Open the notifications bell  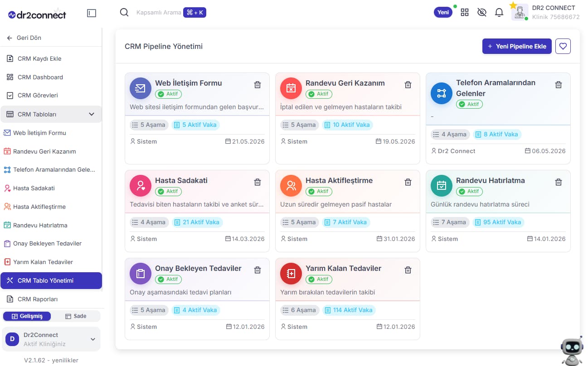point(499,13)
